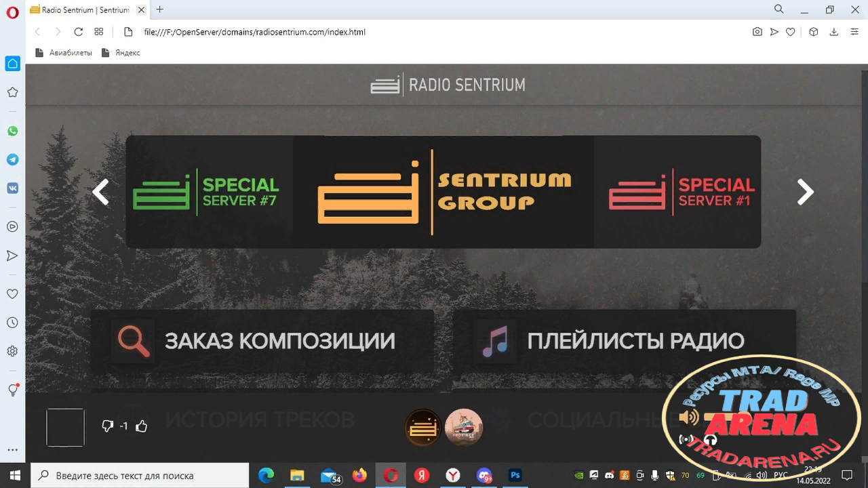Open the ИСТОРИЯ ТРЕКОВ section
Image resolution: width=868 pixels, height=488 pixels.
260,420
